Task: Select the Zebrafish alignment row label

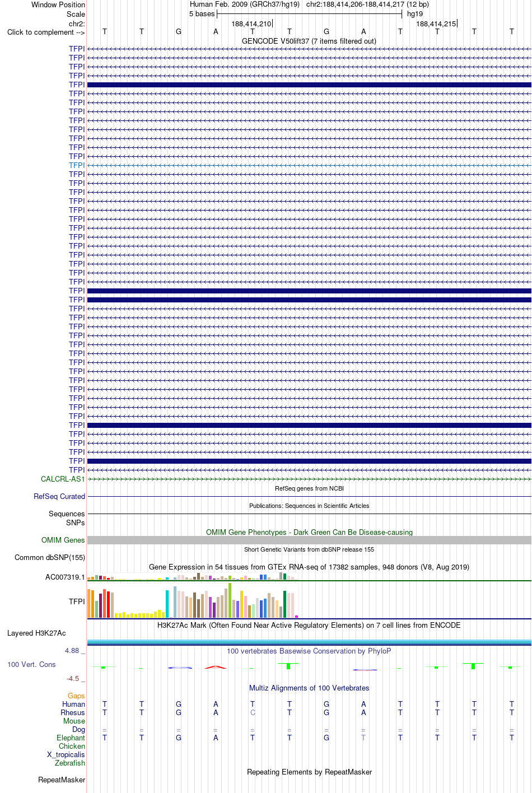Action: coord(70,763)
